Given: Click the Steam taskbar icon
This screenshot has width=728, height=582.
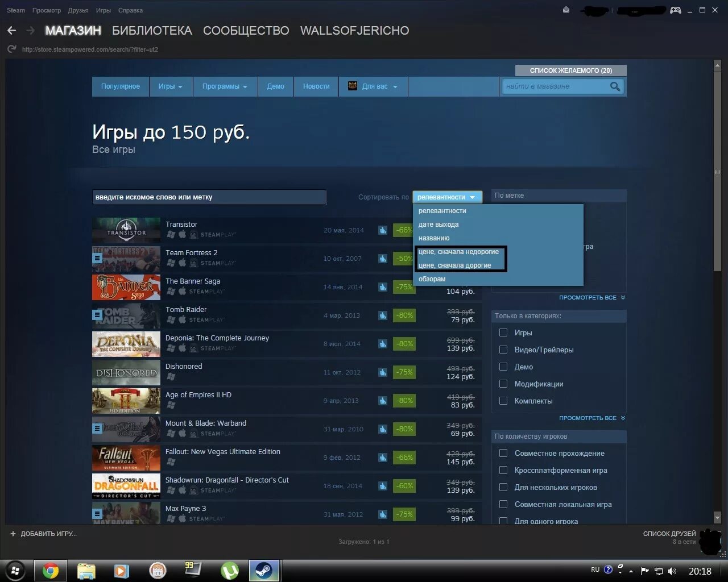Looking at the screenshot, I should click(264, 571).
